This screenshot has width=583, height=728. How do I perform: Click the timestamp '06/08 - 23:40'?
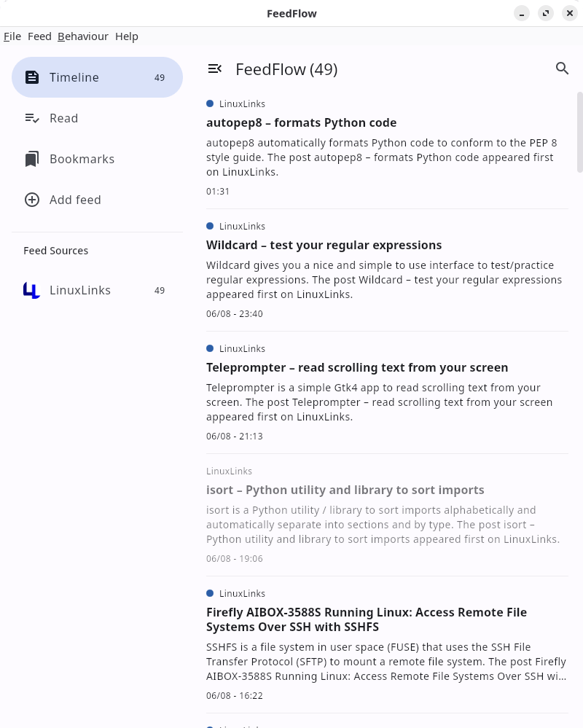pyautogui.click(x=235, y=314)
